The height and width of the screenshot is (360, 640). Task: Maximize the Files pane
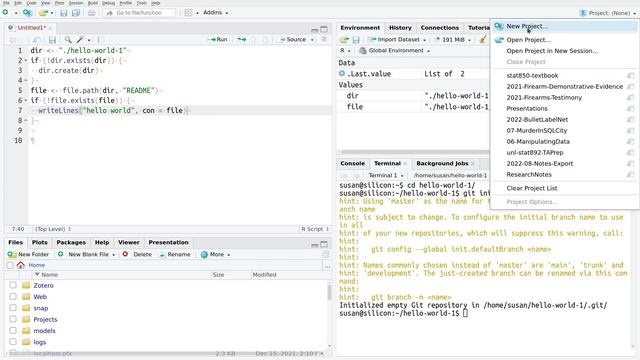[324, 244]
